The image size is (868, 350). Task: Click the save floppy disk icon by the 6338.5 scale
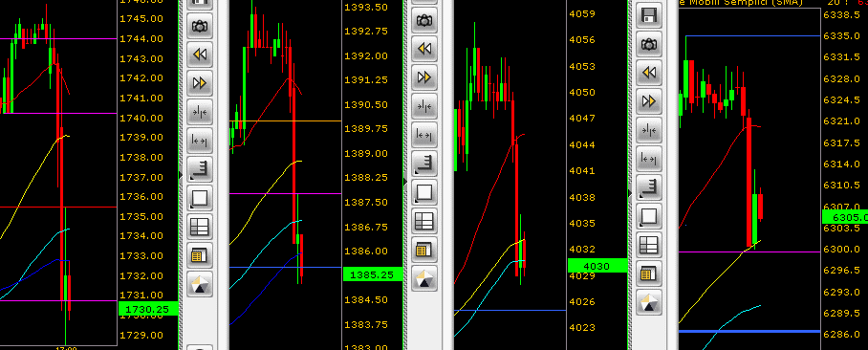click(x=649, y=15)
